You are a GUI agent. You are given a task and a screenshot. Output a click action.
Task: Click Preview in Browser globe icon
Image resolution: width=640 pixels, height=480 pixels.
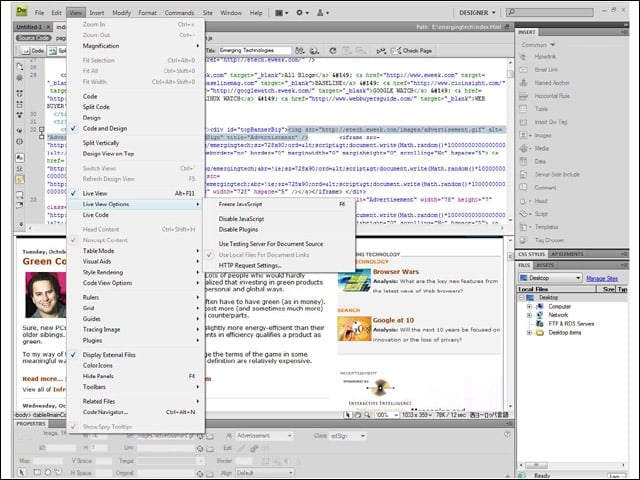pyautogui.click(x=314, y=51)
